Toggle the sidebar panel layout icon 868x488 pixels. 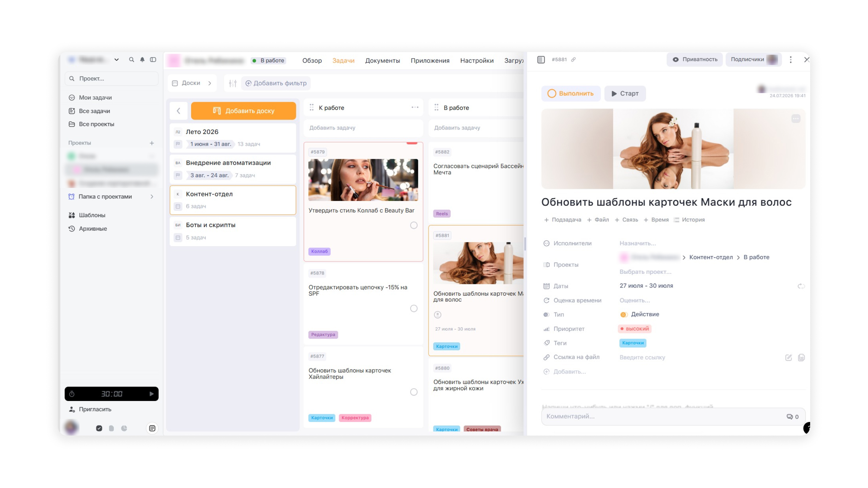153,60
